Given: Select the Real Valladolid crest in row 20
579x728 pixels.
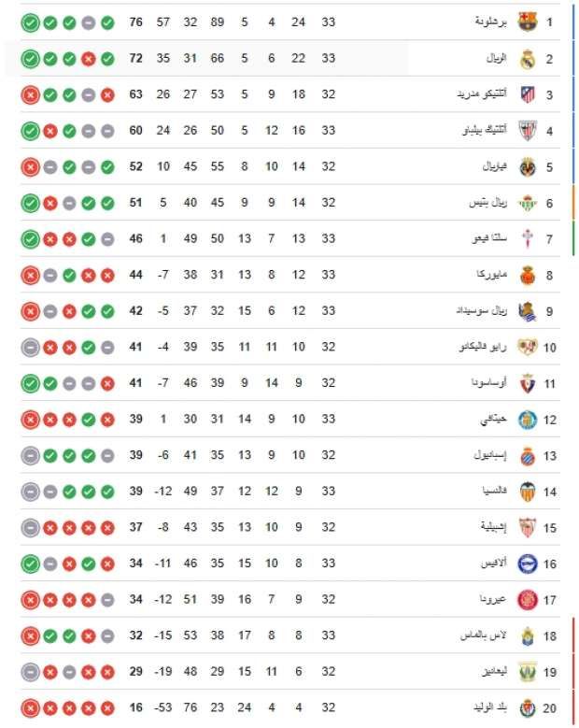Looking at the screenshot, I should pyautogui.click(x=528, y=708).
